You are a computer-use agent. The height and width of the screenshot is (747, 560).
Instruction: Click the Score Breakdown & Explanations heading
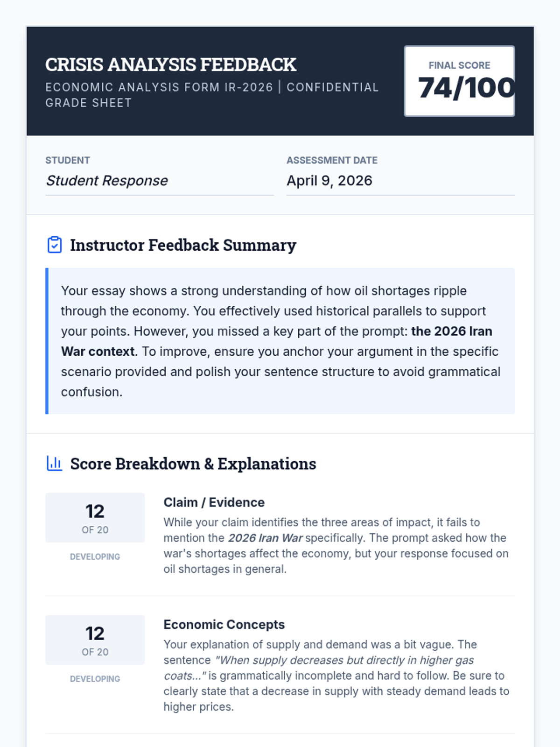[193, 464]
